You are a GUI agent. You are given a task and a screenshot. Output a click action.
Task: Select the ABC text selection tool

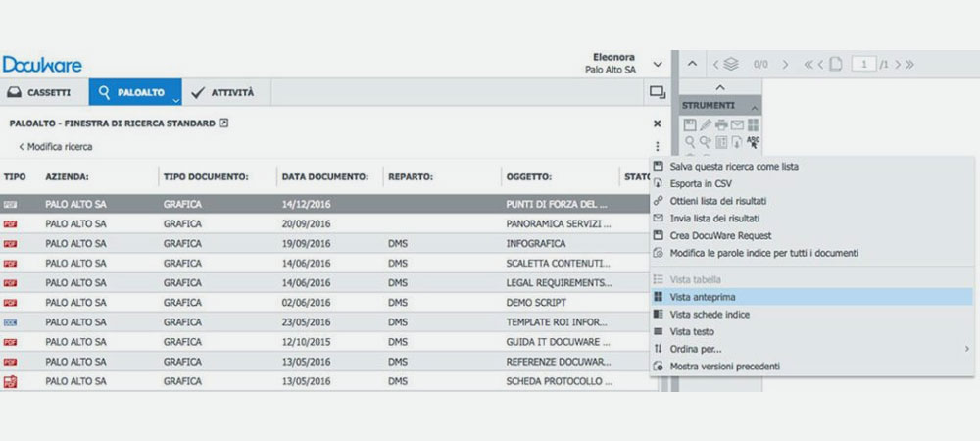click(753, 142)
